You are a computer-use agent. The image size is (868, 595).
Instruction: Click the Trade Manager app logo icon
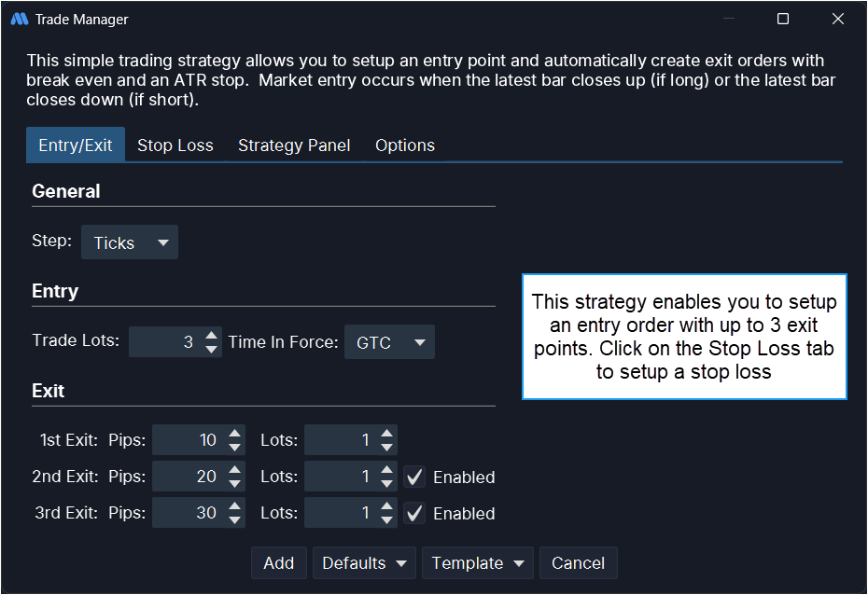[19, 20]
